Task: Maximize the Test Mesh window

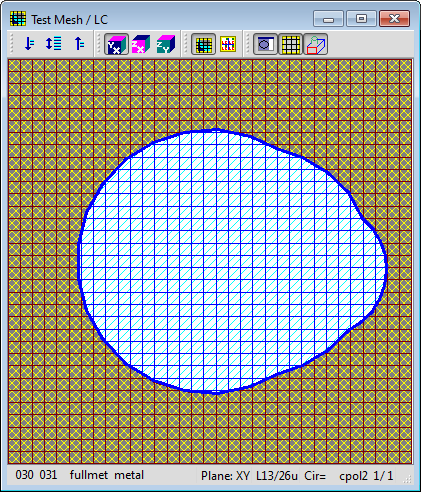Action: 361,19
